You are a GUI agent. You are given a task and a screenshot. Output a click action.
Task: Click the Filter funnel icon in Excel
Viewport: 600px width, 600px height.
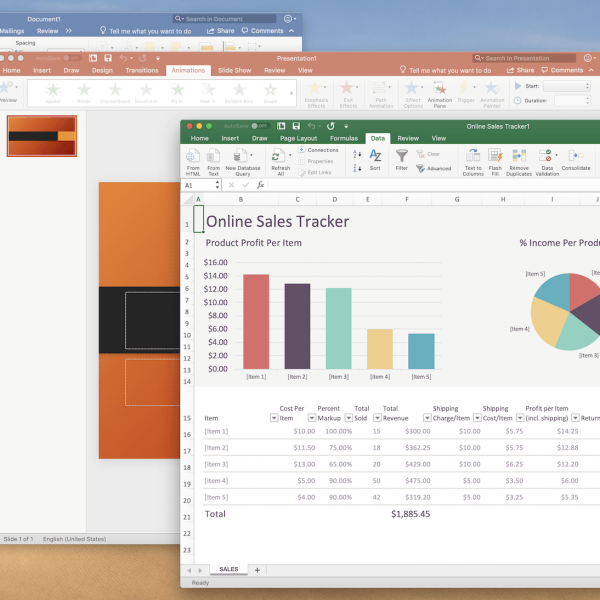coord(401,156)
